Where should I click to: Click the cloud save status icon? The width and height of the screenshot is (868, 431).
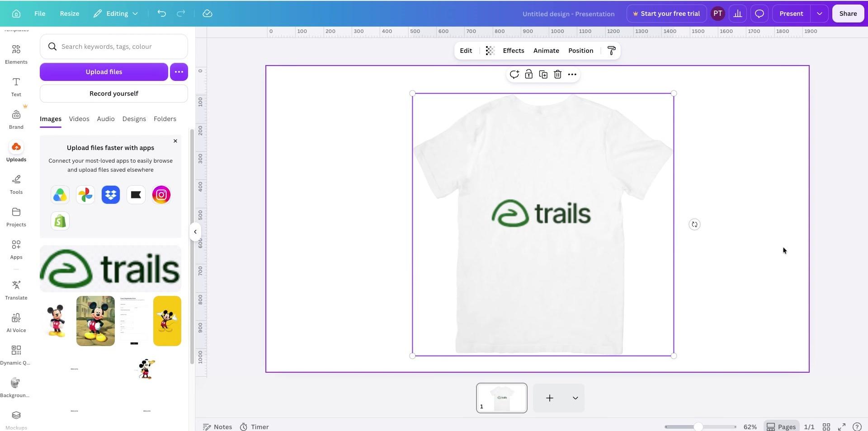pos(208,14)
